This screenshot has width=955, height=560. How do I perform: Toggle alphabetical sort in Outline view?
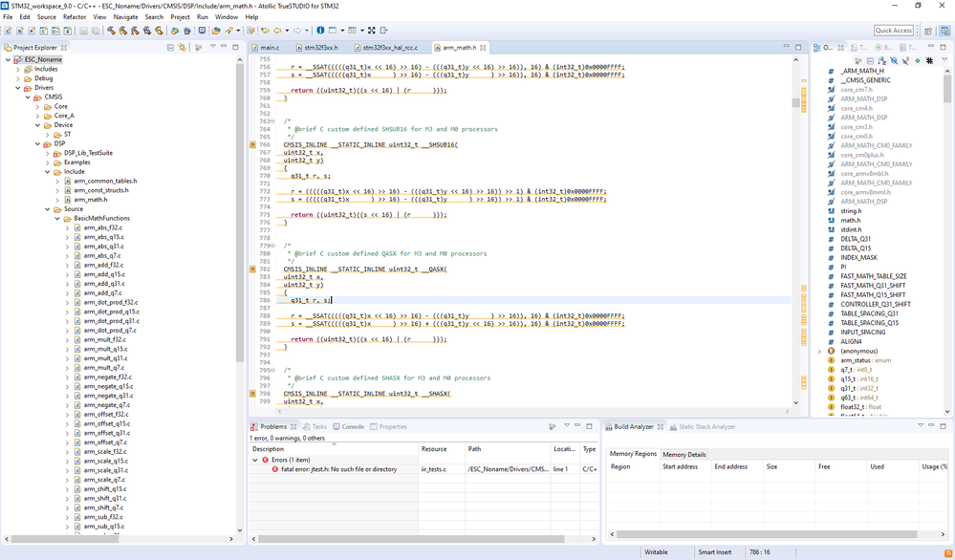click(882, 61)
